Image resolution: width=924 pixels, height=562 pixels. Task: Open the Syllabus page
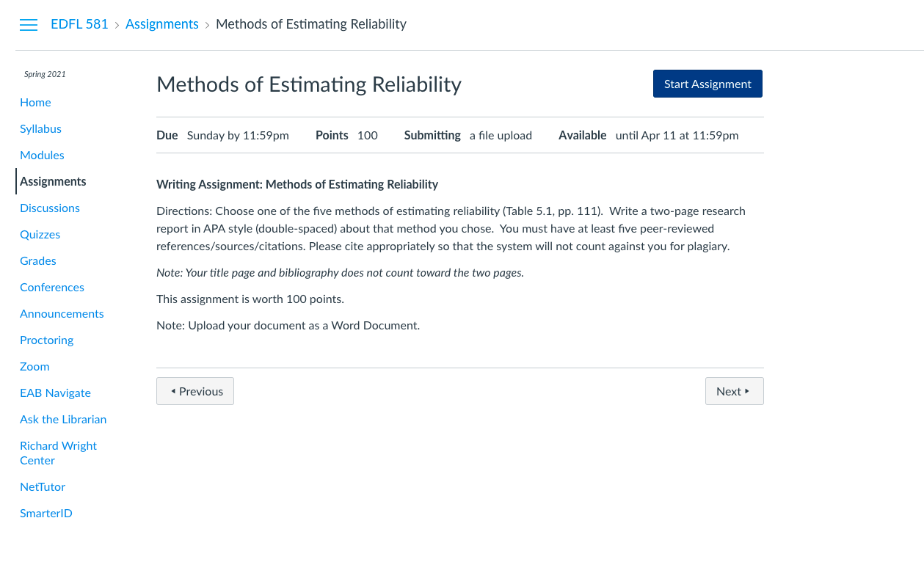point(40,128)
